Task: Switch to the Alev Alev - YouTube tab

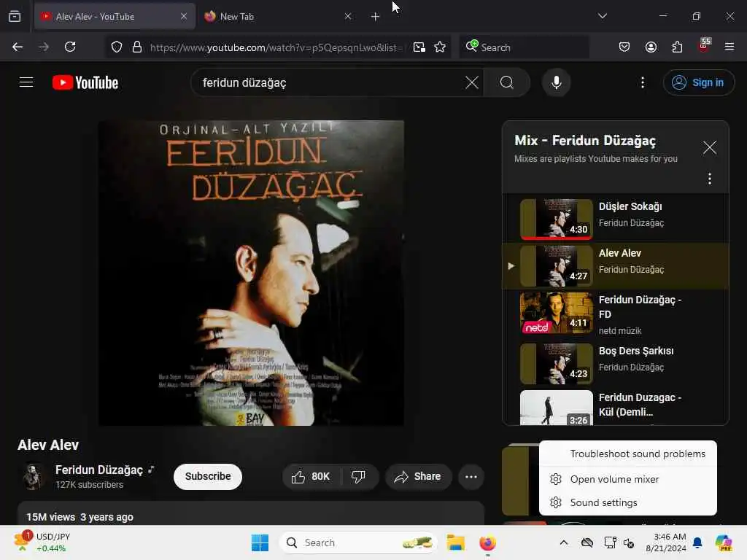Action: [x=115, y=16]
